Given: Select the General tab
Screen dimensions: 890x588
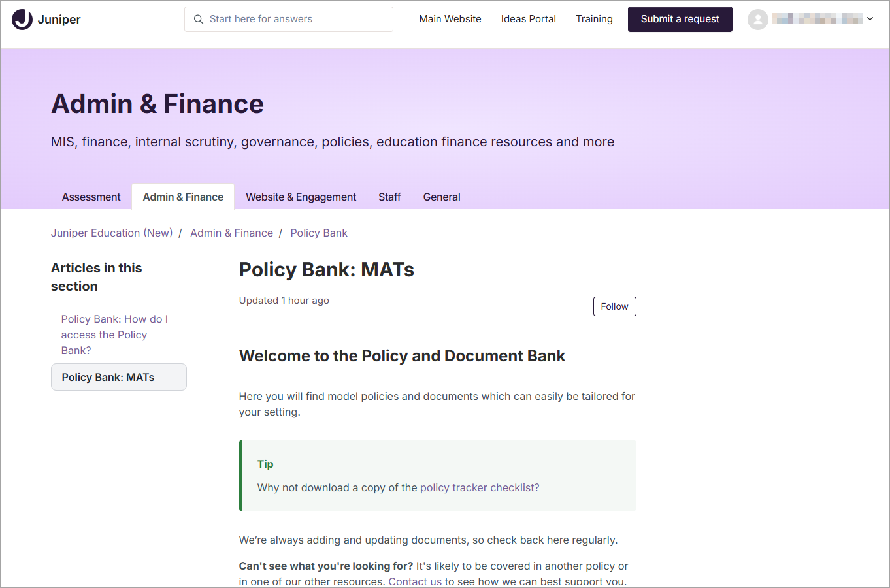Looking at the screenshot, I should [x=442, y=197].
